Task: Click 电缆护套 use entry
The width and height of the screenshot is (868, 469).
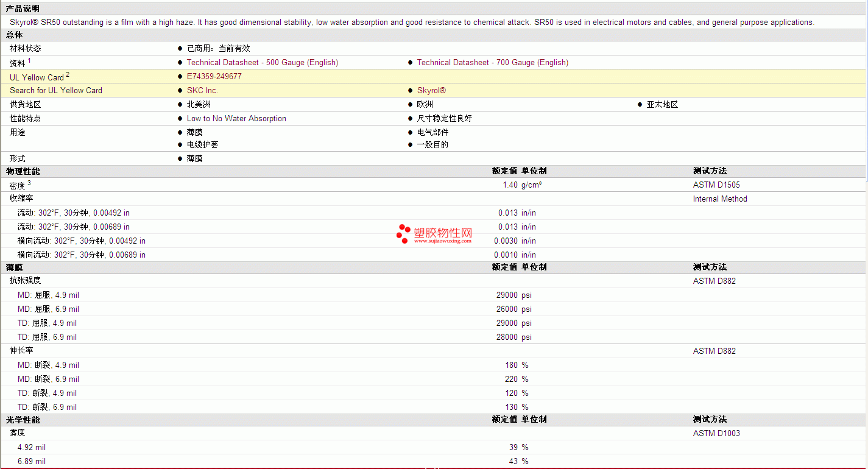Action: coord(202,145)
